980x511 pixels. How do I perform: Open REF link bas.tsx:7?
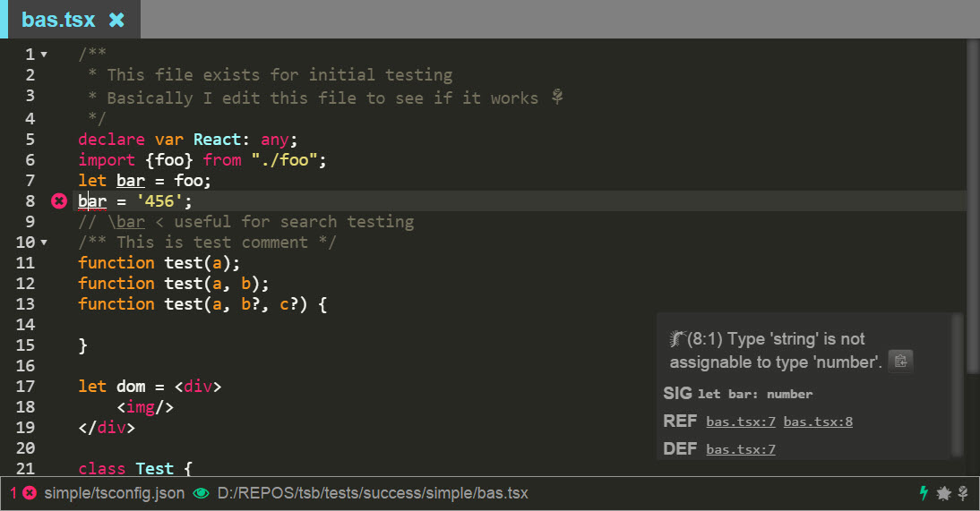(741, 422)
